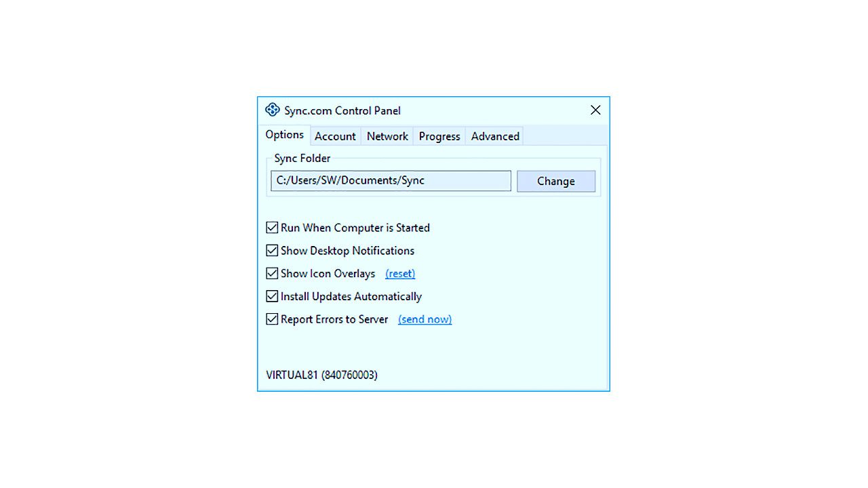
Task: Toggle Show Desktop Notifications checkbox
Action: click(x=272, y=251)
